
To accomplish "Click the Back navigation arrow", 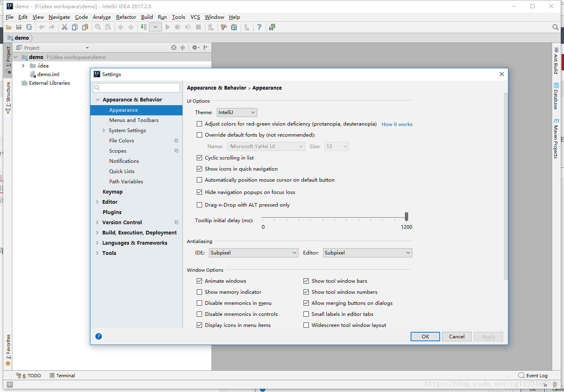I will point(121,27).
